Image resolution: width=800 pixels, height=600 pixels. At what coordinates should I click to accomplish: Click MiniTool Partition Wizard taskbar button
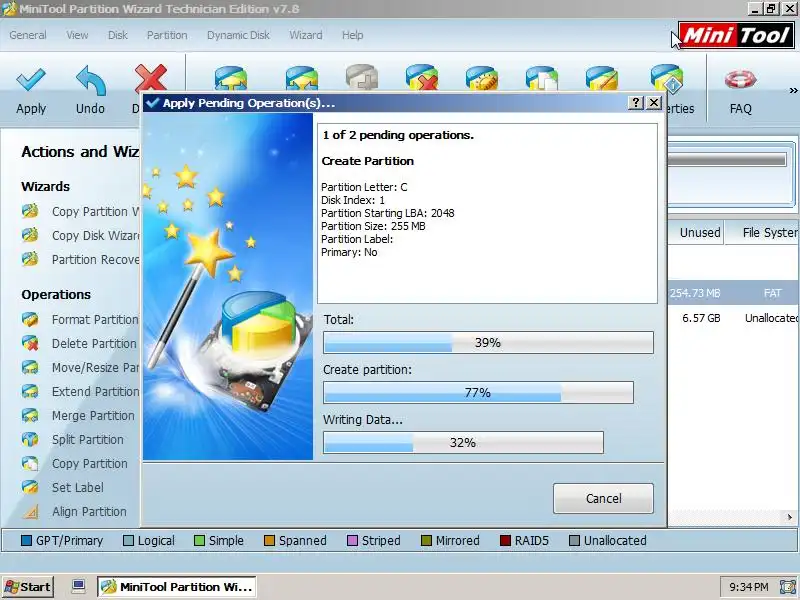pyautogui.click(x=177, y=587)
